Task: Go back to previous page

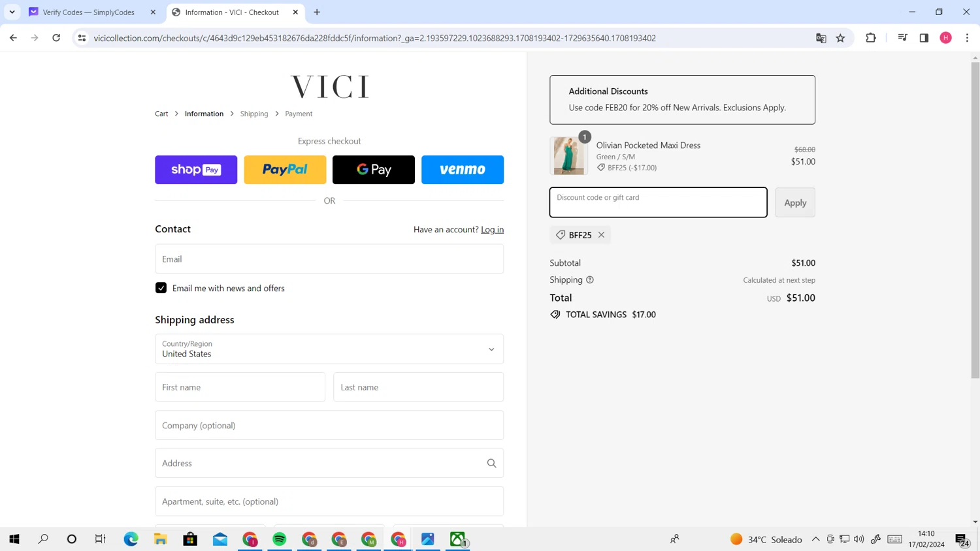Action: coord(13,38)
